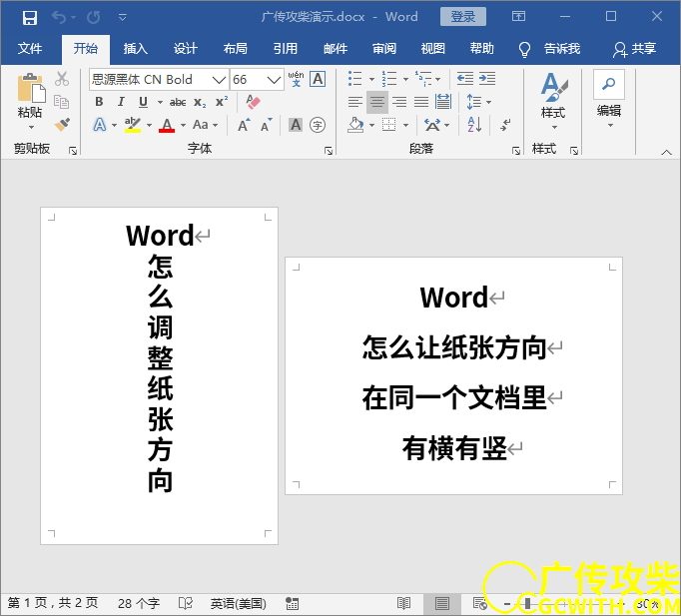The height and width of the screenshot is (616, 681).
Task: Open the 文件 tab
Action: pyautogui.click(x=30, y=48)
